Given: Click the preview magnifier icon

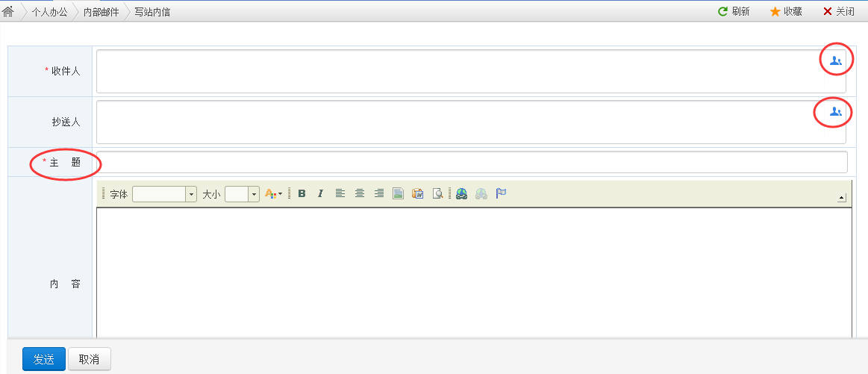Looking at the screenshot, I should [x=438, y=194].
